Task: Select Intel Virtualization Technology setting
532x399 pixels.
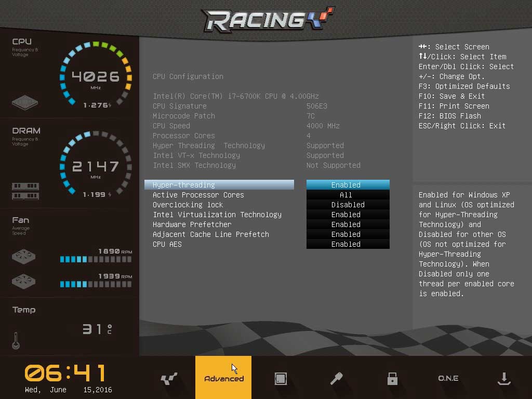Action: (x=217, y=215)
